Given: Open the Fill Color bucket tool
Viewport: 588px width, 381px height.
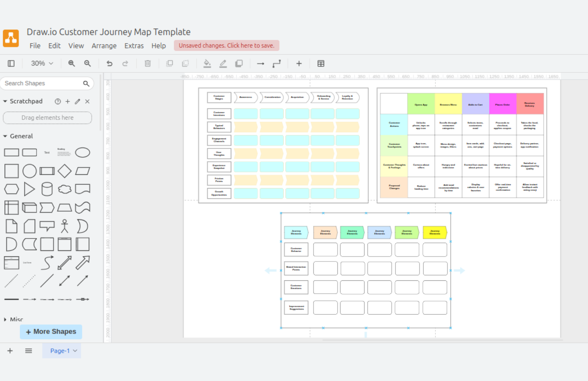Looking at the screenshot, I should click(207, 63).
